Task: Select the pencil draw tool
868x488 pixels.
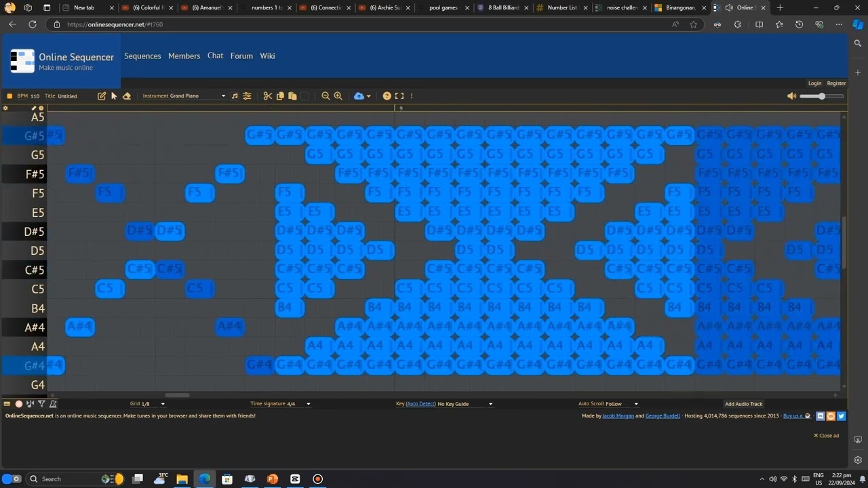Action: [x=102, y=96]
